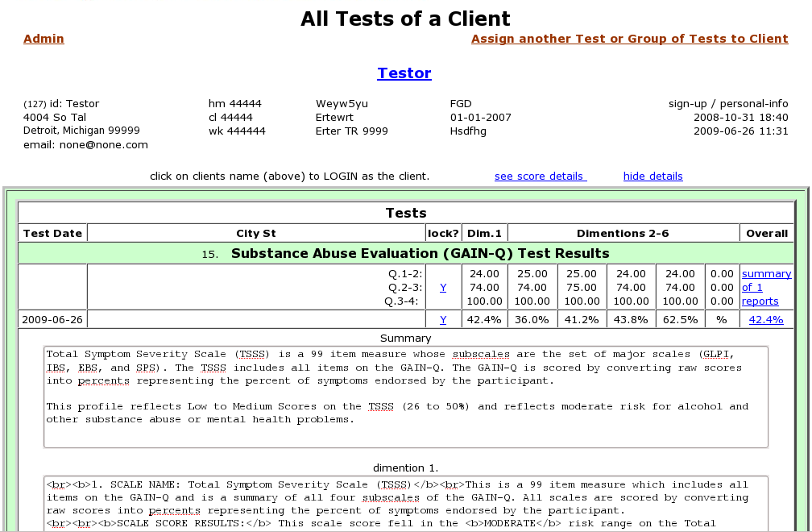The width and height of the screenshot is (812, 532).
Task: Click the 2009-06-26 11:31 timestamp
Action: [741, 131]
